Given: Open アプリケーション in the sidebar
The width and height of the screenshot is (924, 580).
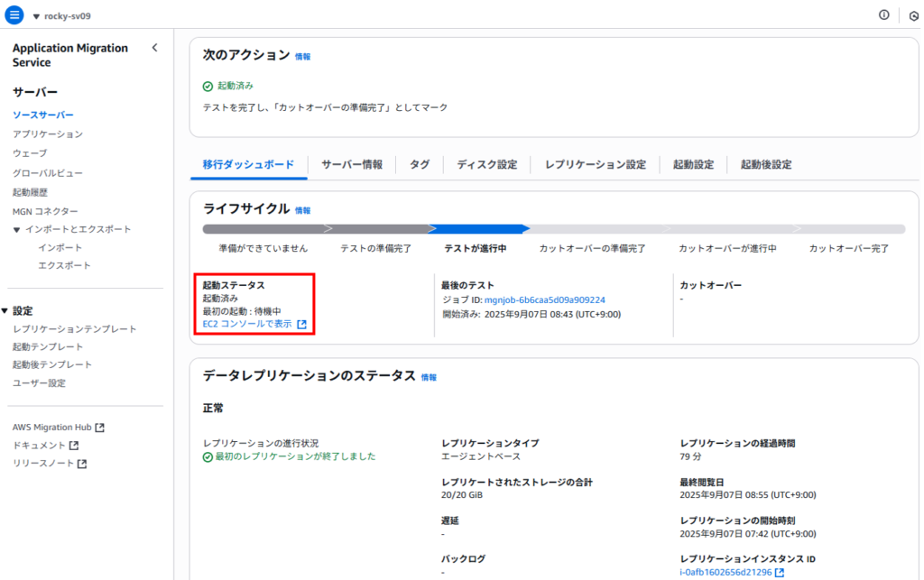Looking at the screenshot, I should click(x=48, y=134).
